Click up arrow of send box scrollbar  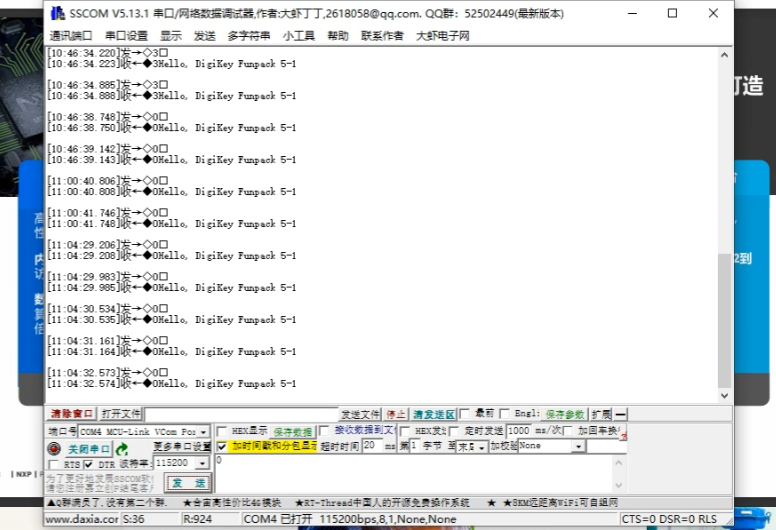click(x=619, y=463)
